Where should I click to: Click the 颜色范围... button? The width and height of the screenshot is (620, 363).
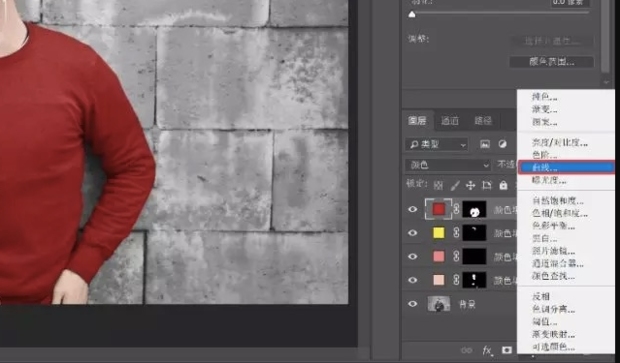(552, 62)
